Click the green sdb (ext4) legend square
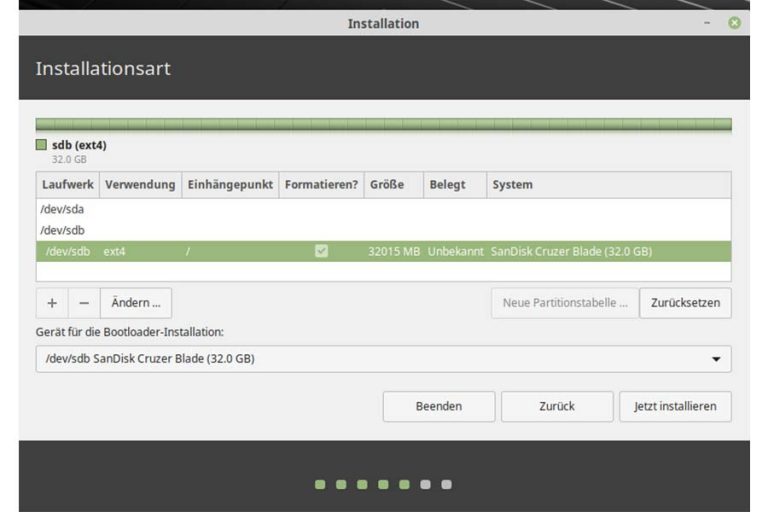Viewport: 768px width, 512px height. (x=42, y=145)
